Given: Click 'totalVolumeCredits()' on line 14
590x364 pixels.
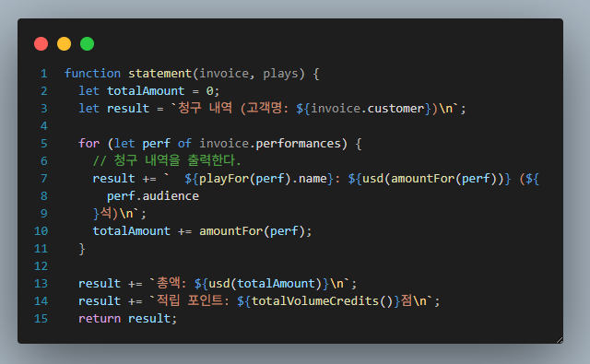Looking at the screenshot, I should [323, 300].
